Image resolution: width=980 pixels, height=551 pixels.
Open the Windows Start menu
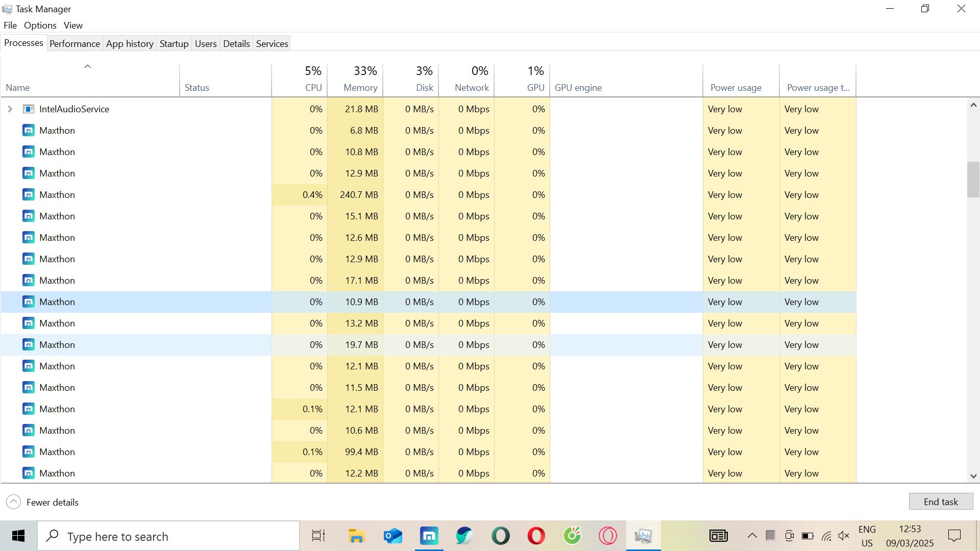[x=18, y=536]
